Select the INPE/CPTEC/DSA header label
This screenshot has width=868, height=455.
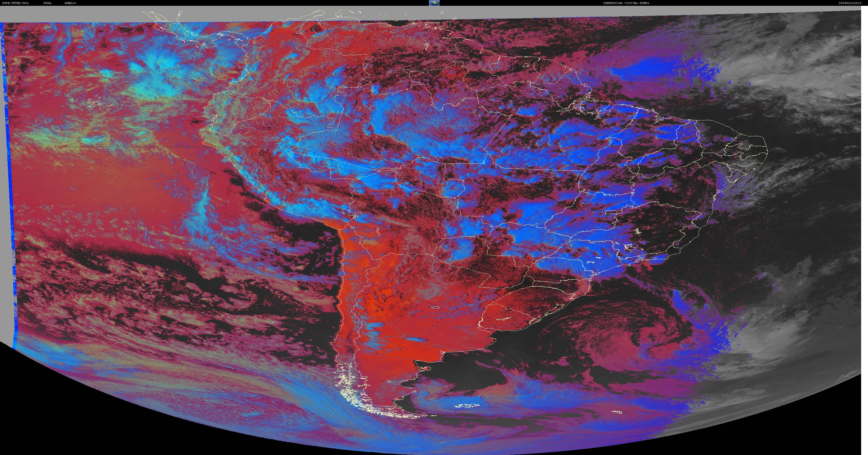point(15,3)
